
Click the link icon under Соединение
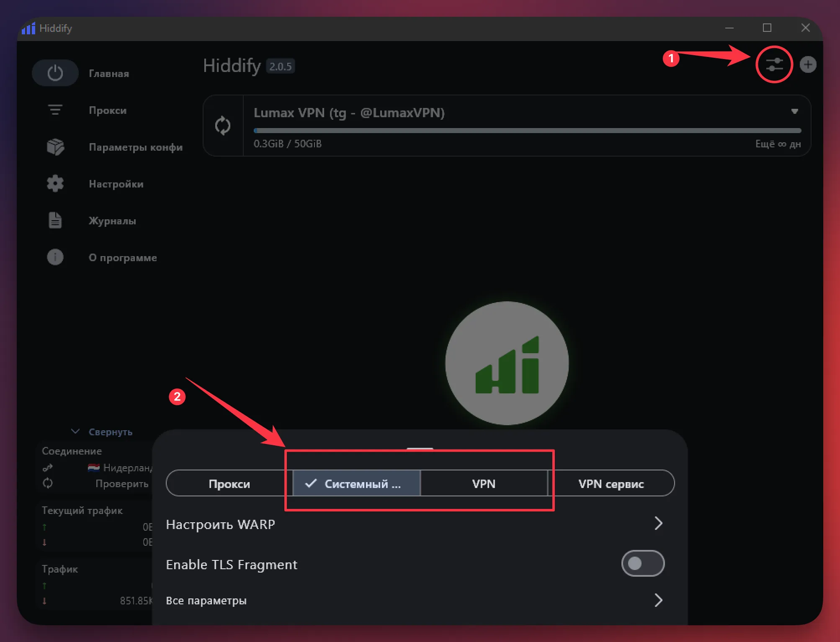pos(48,467)
